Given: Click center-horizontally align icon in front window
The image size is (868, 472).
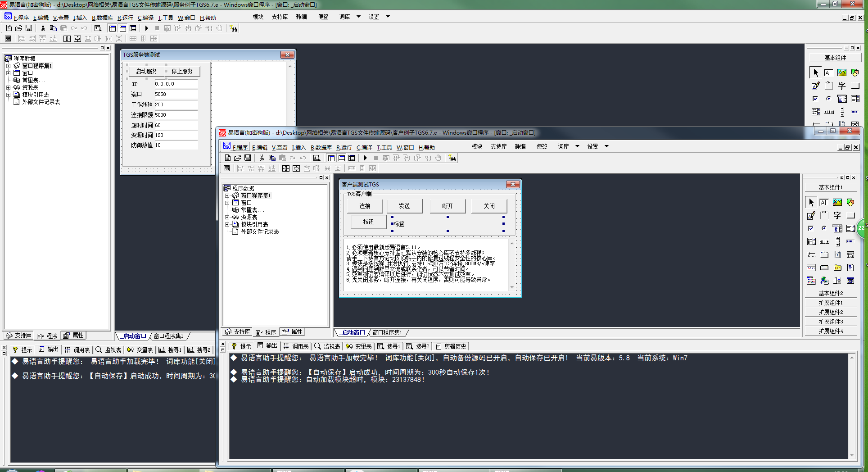Looking at the screenshot, I should 286,168.
